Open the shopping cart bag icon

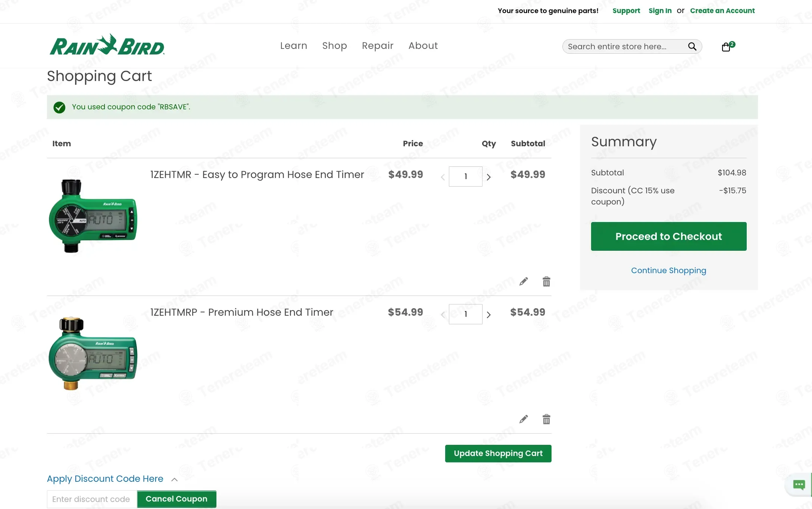[726, 47]
